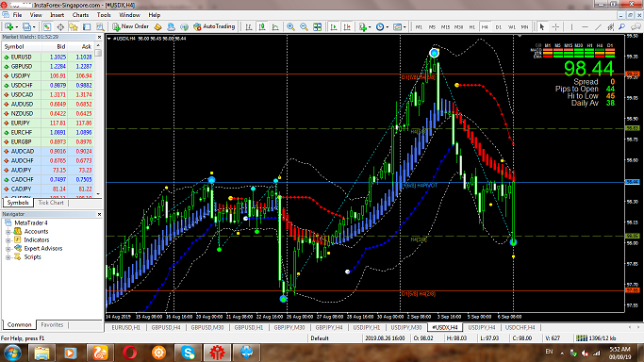The image size is (644, 362).
Task: Open the New Chart dropdown arrow
Action: point(16,27)
